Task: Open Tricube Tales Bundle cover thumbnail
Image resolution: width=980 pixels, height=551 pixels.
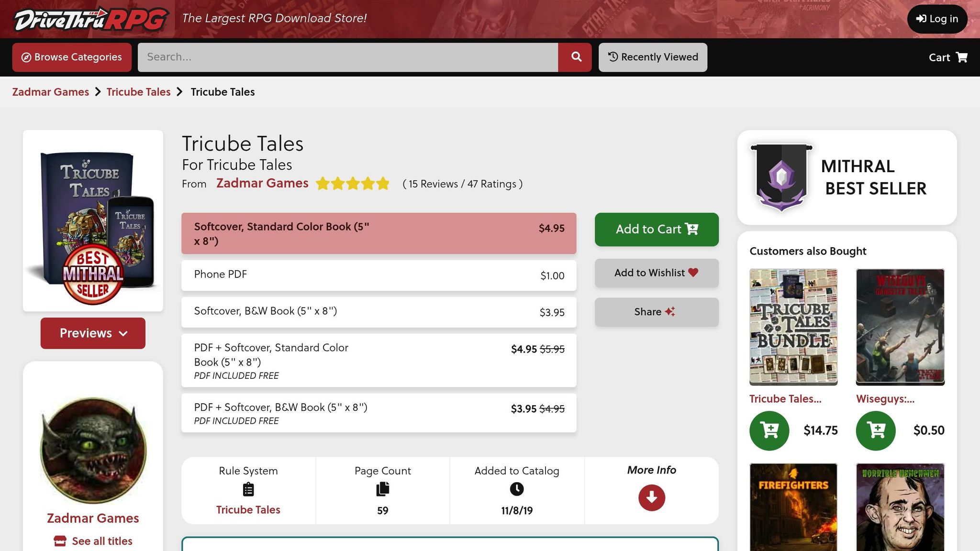Action: pos(793,327)
